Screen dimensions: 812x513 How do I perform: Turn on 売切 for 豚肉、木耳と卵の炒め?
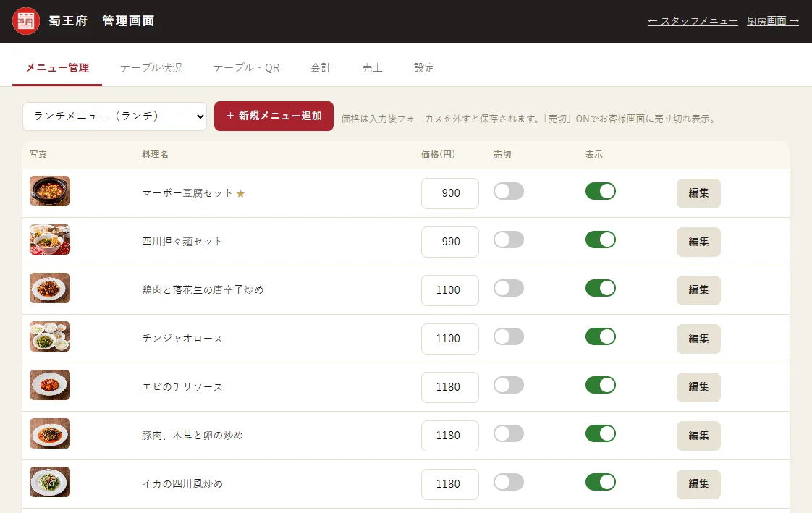509,433
